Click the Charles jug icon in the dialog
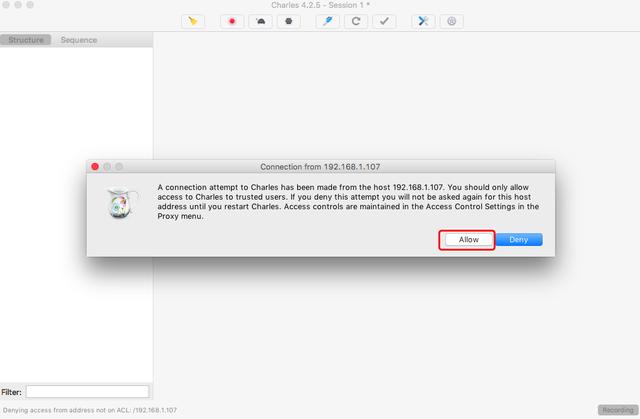The image size is (640, 419). 122,202
